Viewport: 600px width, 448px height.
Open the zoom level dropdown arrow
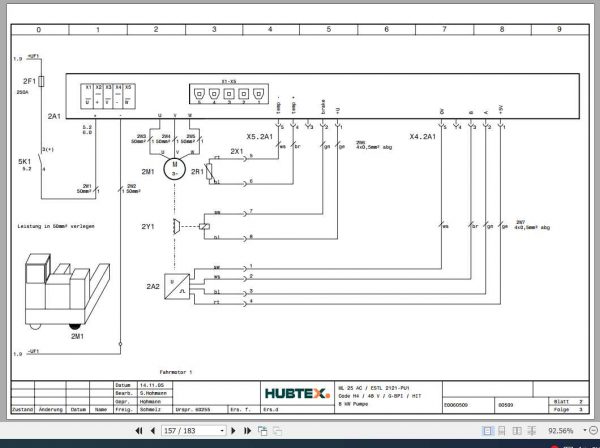click(585, 430)
